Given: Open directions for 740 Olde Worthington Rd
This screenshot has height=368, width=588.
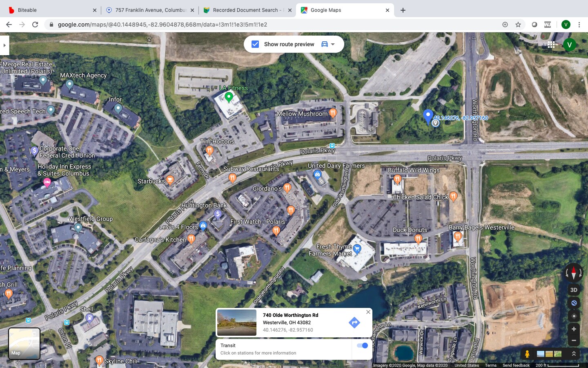Looking at the screenshot, I should coord(354,323).
